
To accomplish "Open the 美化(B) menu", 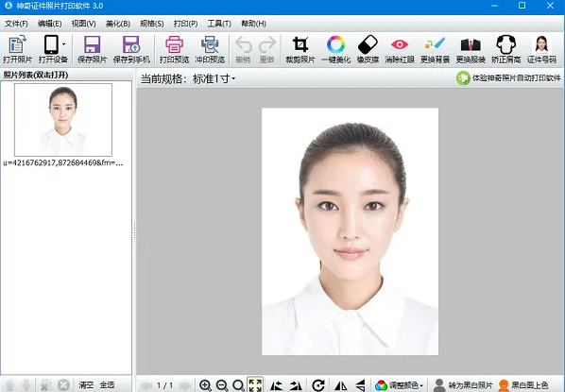I will click(x=118, y=24).
